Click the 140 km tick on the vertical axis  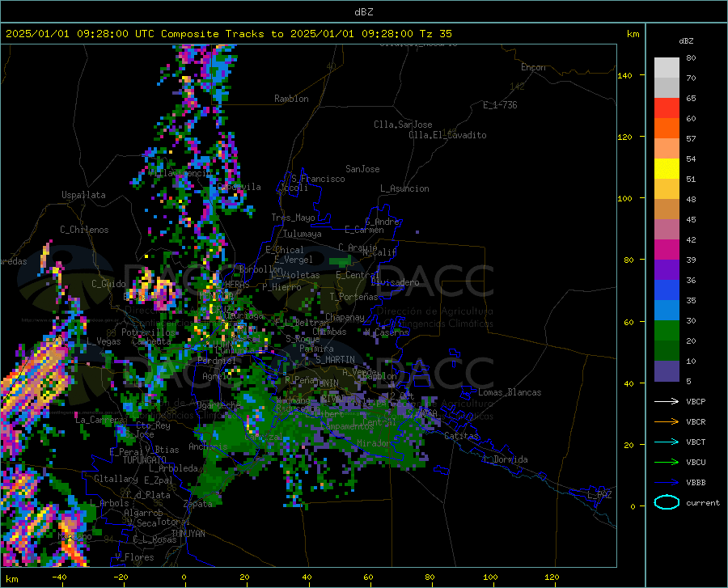coord(625,76)
